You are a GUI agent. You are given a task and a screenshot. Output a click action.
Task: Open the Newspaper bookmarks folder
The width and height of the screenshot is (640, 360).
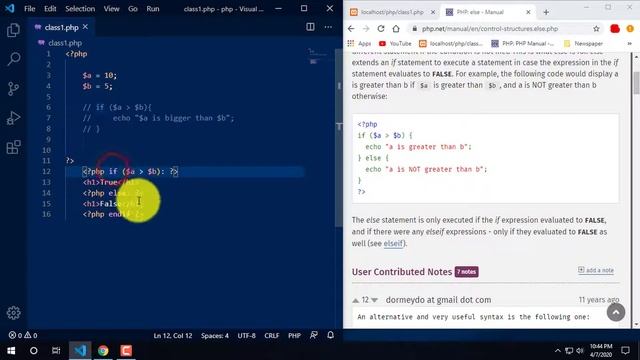pos(583,43)
